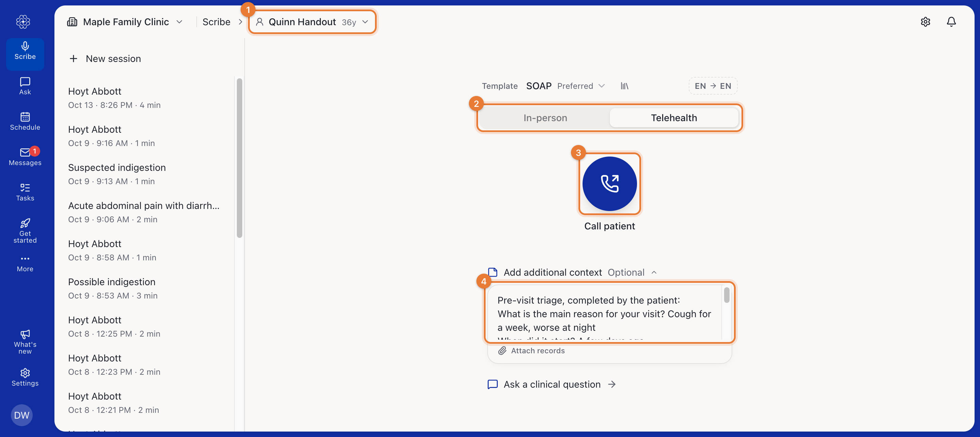Open the Suspected indigestion session
Screen dimensions: 980x437
[144, 174]
